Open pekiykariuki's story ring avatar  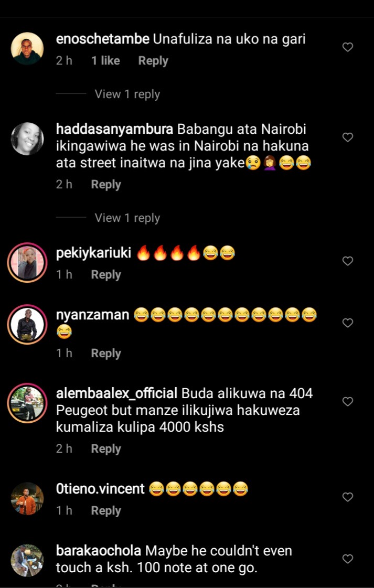(27, 262)
